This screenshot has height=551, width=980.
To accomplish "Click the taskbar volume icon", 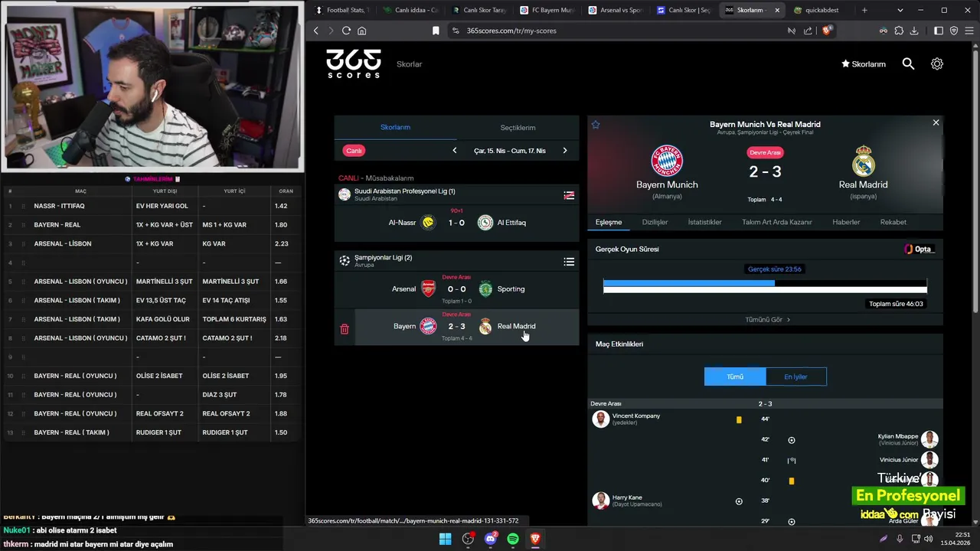I will pos(928,539).
